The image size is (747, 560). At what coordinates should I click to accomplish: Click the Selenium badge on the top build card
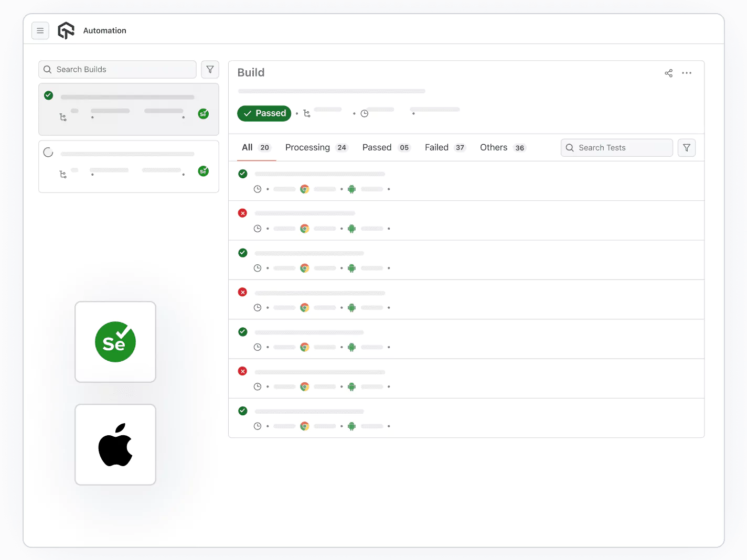pyautogui.click(x=204, y=114)
